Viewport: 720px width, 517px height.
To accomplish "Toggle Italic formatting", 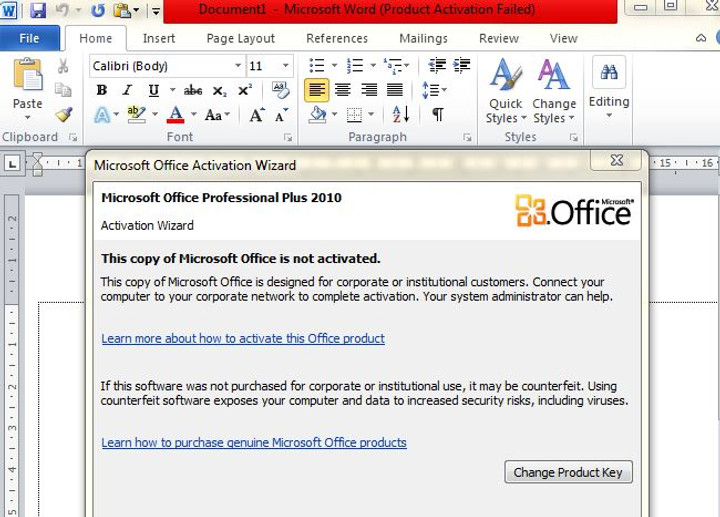I will [127, 90].
